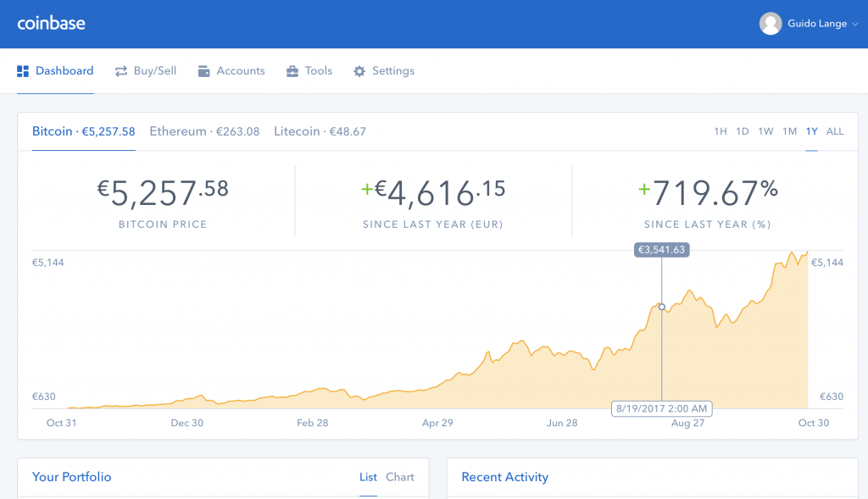The width and height of the screenshot is (868, 499).
Task: Click the Oct 30 axis label
Action: coord(814,424)
